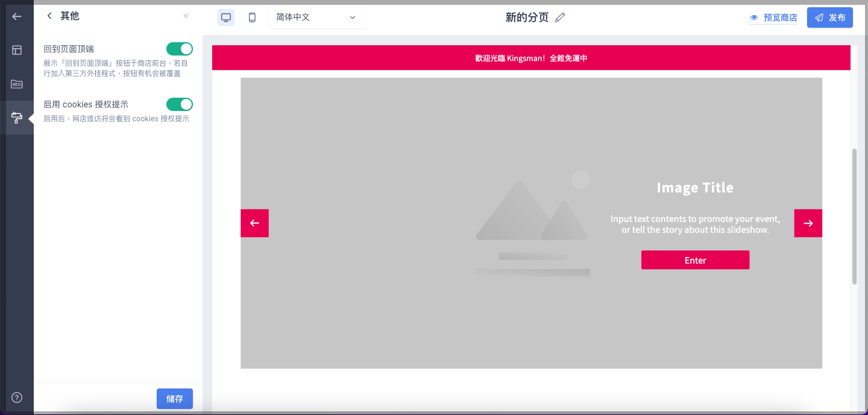Click the Image Title heading

coord(695,188)
